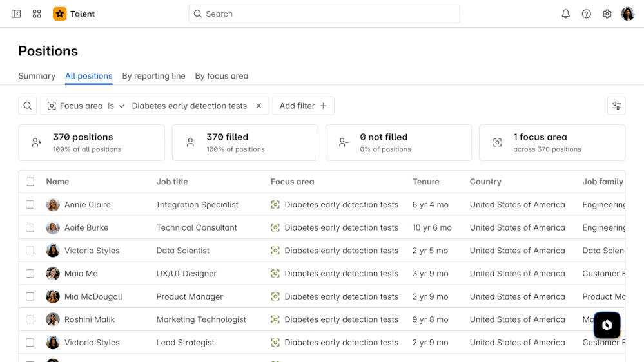Click the 'Product Manager' job title cell
Screen dimensions: 644x362
190,296
